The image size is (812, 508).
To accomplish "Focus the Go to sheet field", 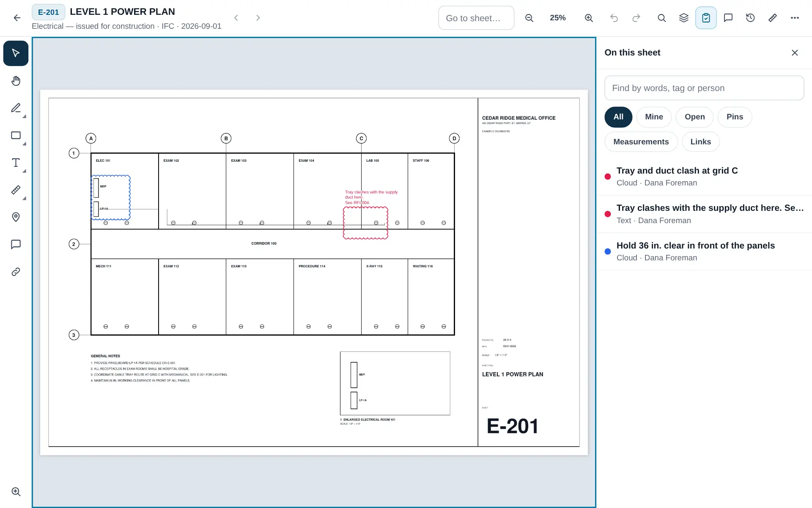I will 476,18.
